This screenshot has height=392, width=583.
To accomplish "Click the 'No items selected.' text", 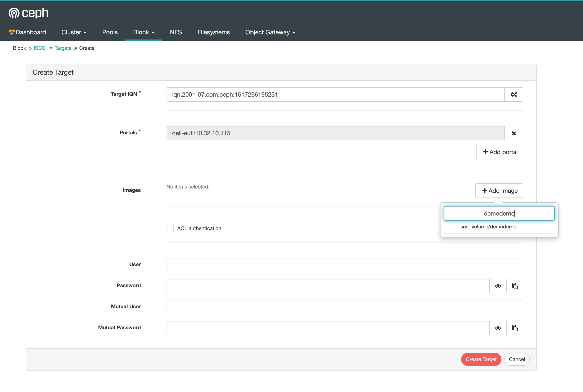I will (188, 187).
